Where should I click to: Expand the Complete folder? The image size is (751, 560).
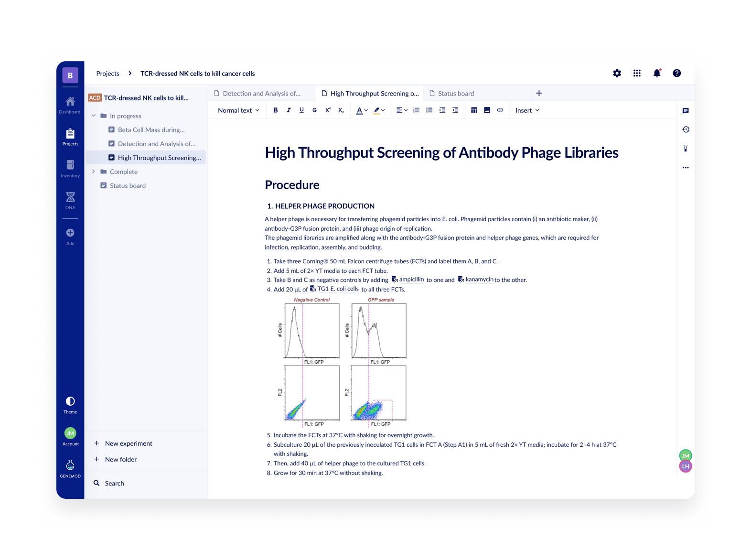pos(94,172)
